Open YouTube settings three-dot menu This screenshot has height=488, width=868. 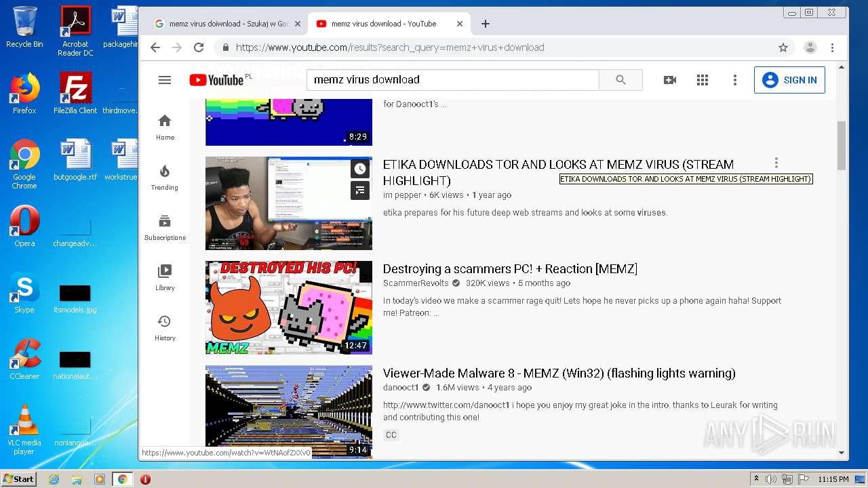(735, 80)
